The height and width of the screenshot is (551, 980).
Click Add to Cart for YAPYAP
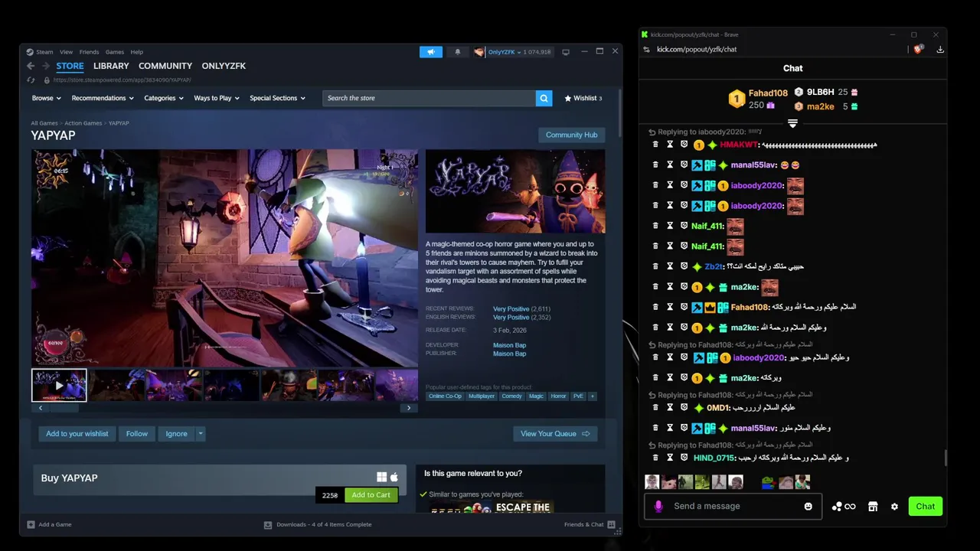371,495
